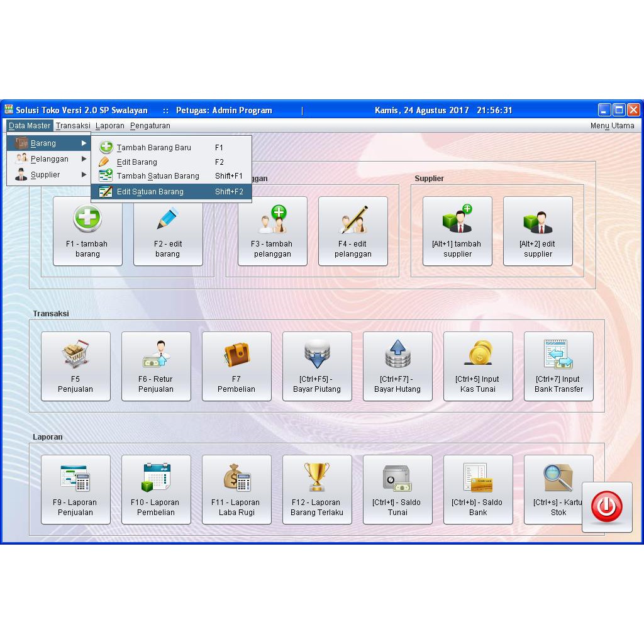The image size is (644, 644).
Task: Expand the Barang submenu
Action: [49, 143]
